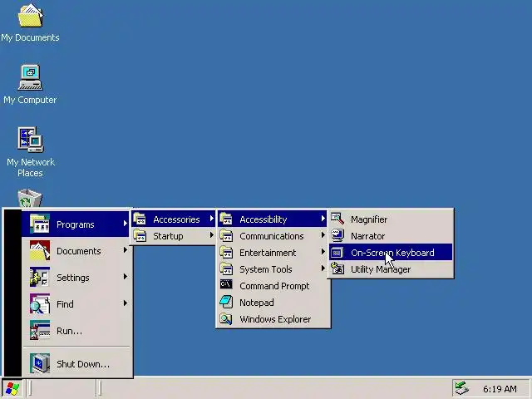Expand the Accessories submenu arrow
Image resolution: width=532 pixels, height=399 pixels.
[x=212, y=219]
